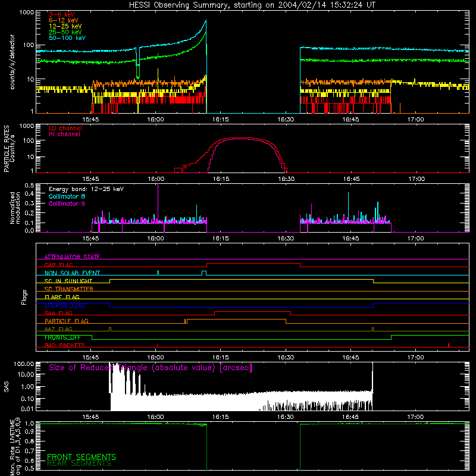Click the 100.00 tick on the SAS axis
476x476 pixels.
24,364
